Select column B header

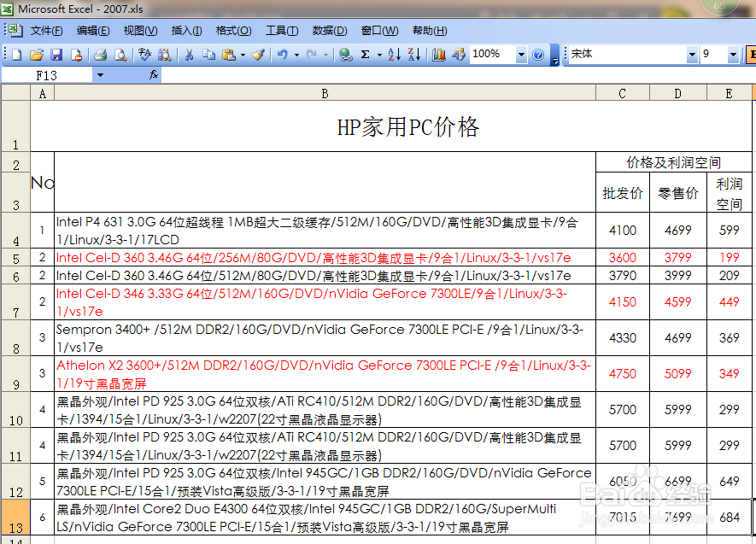pos(325,93)
